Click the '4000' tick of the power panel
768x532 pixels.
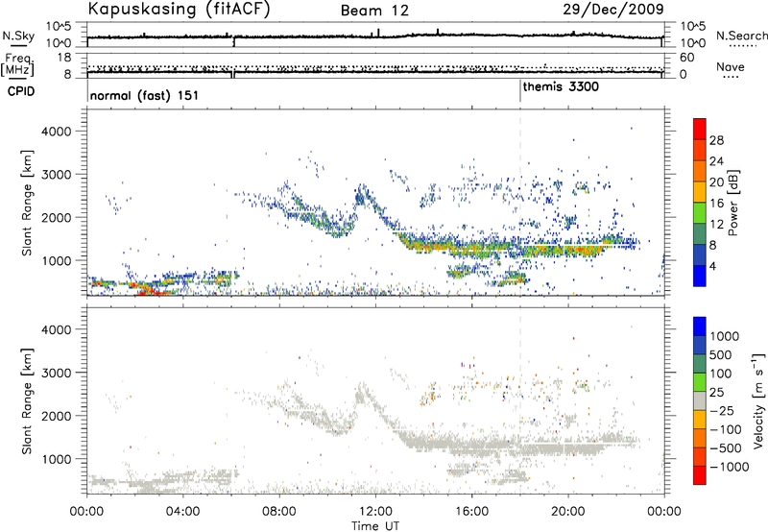[x=58, y=132]
